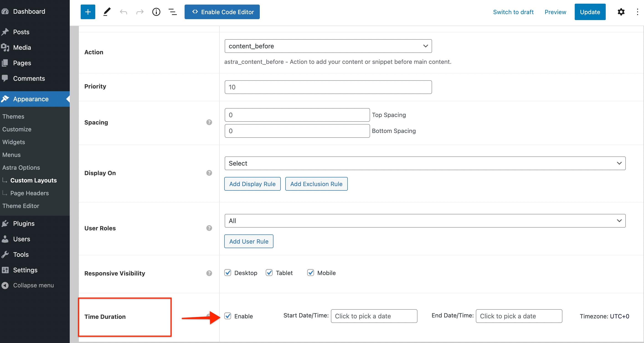Click Add Exclusion Rule button

[316, 184]
